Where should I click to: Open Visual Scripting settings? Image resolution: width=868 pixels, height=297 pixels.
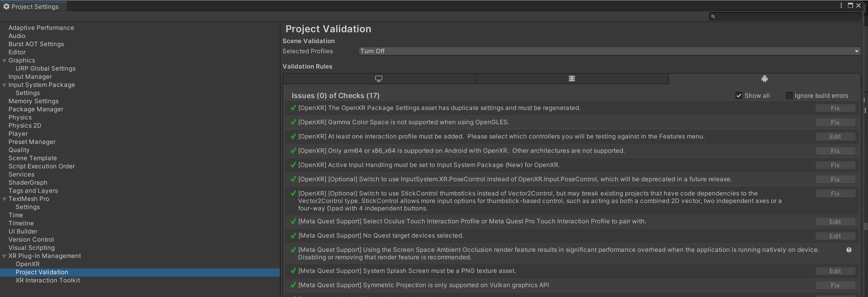(x=31, y=248)
